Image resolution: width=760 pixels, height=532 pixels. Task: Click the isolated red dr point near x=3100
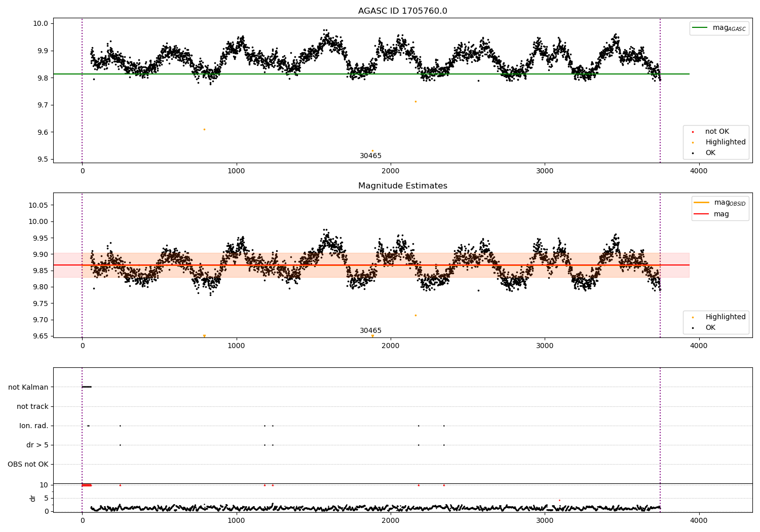559,500
